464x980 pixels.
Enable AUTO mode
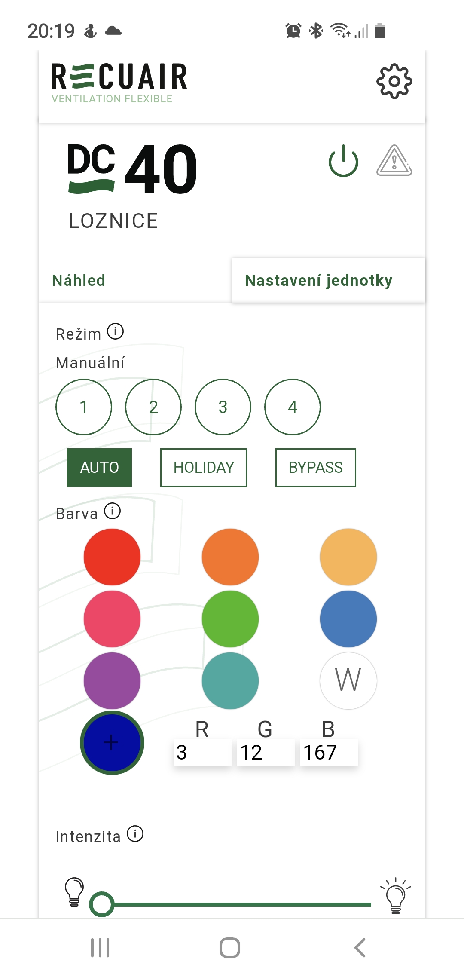(99, 467)
